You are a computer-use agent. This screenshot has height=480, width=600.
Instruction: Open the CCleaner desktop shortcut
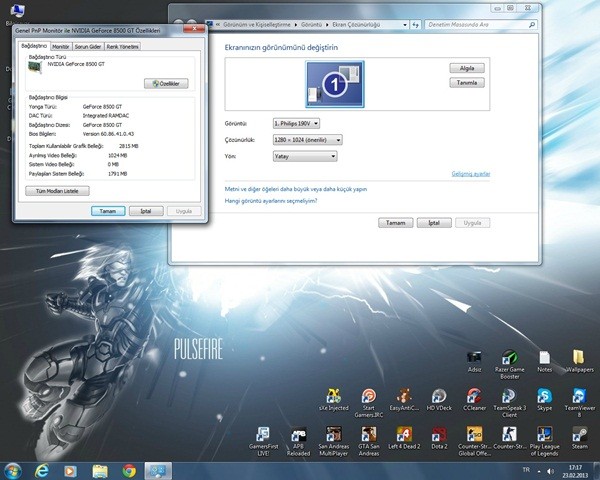coord(473,396)
